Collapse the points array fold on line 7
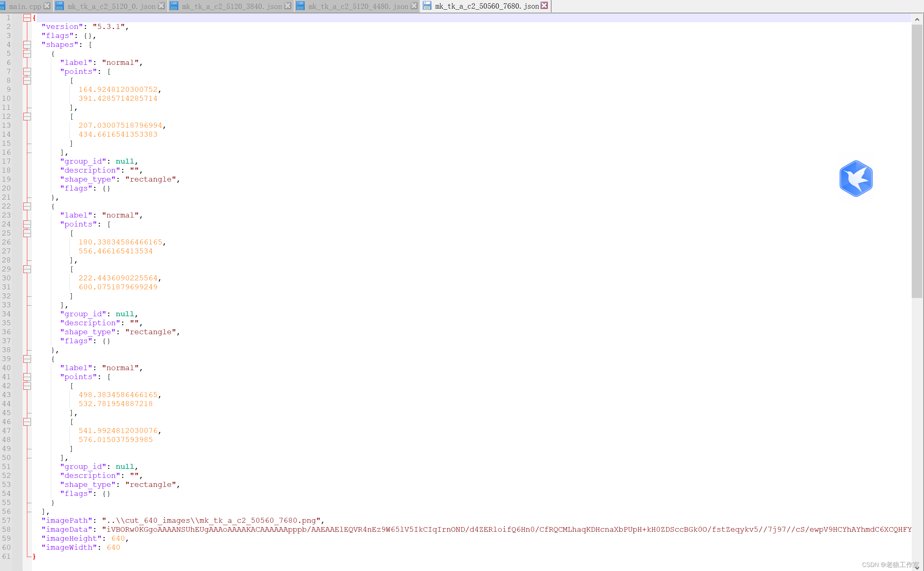The height and width of the screenshot is (571, 924). [x=27, y=71]
